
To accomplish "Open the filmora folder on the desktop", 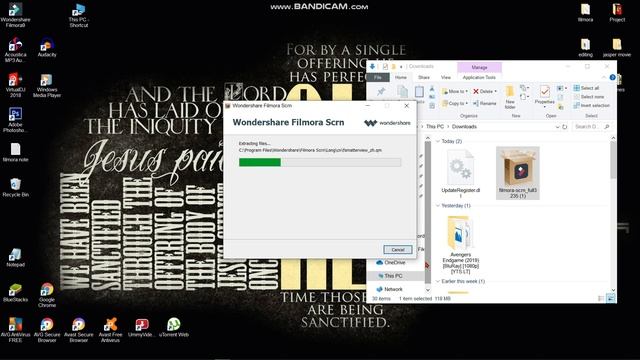I will tap(585, 12).
